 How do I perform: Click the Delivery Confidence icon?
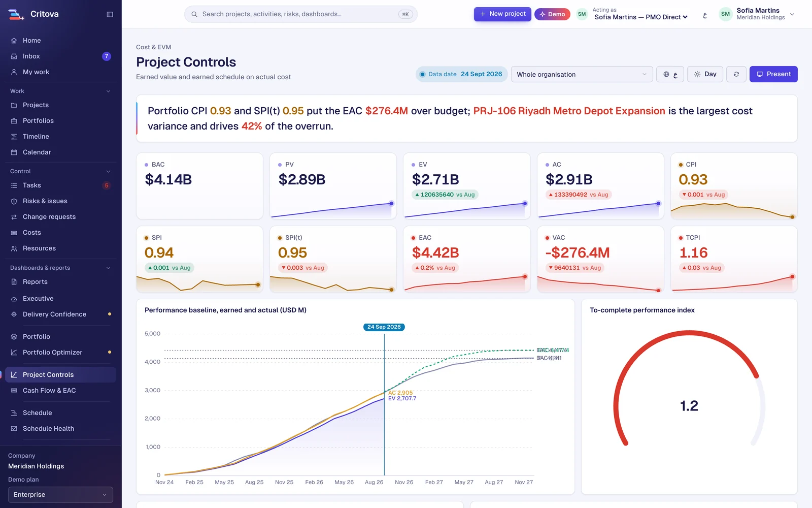(14, 314)
